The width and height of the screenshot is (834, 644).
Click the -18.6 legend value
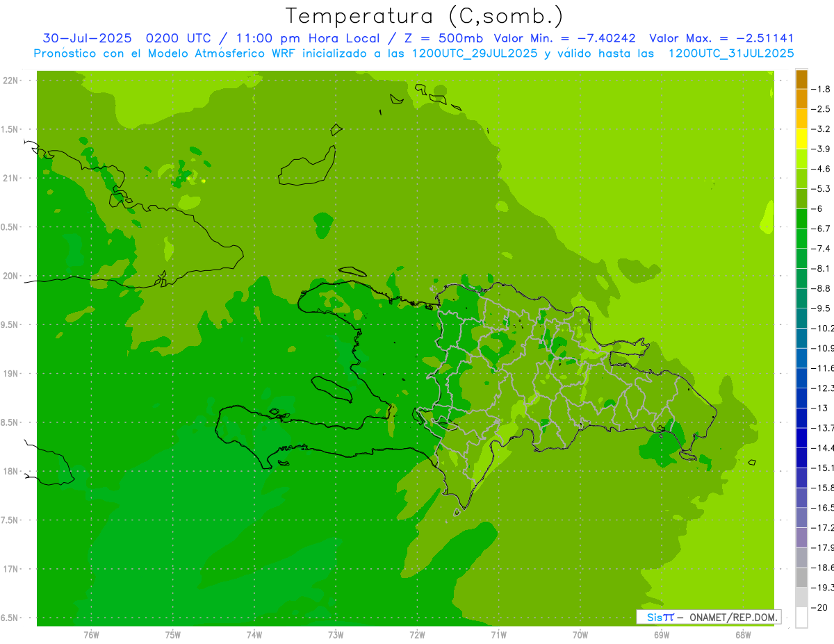tap(823, 568)
